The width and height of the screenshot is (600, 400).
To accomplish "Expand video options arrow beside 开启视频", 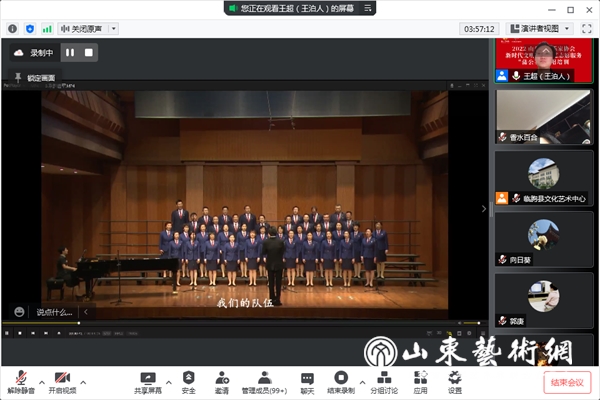I will pos(83,382).
